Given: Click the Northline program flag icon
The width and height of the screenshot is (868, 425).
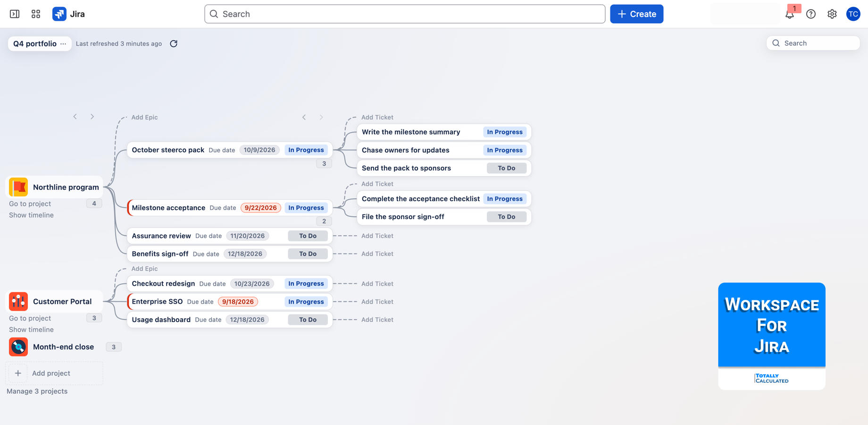Looking at the screenshot, I should [x=18, y=187].
